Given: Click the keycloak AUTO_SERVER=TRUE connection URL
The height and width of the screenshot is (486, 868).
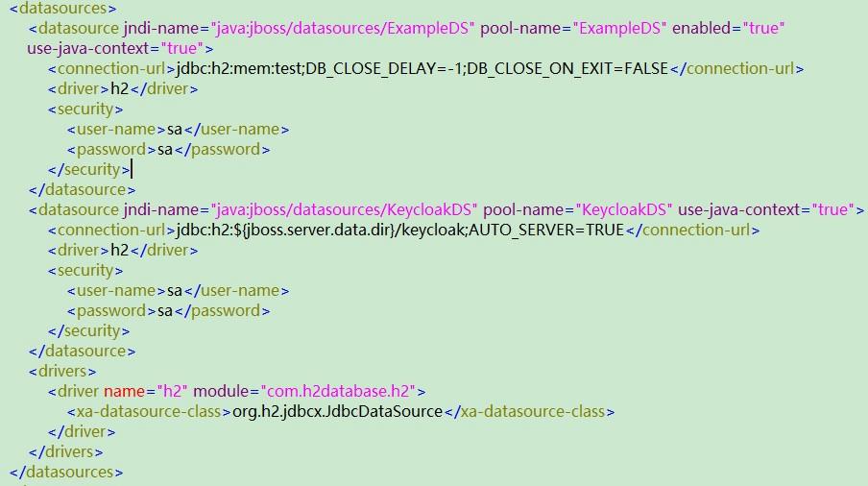Looking at the screenshot, I should (400, 231).
